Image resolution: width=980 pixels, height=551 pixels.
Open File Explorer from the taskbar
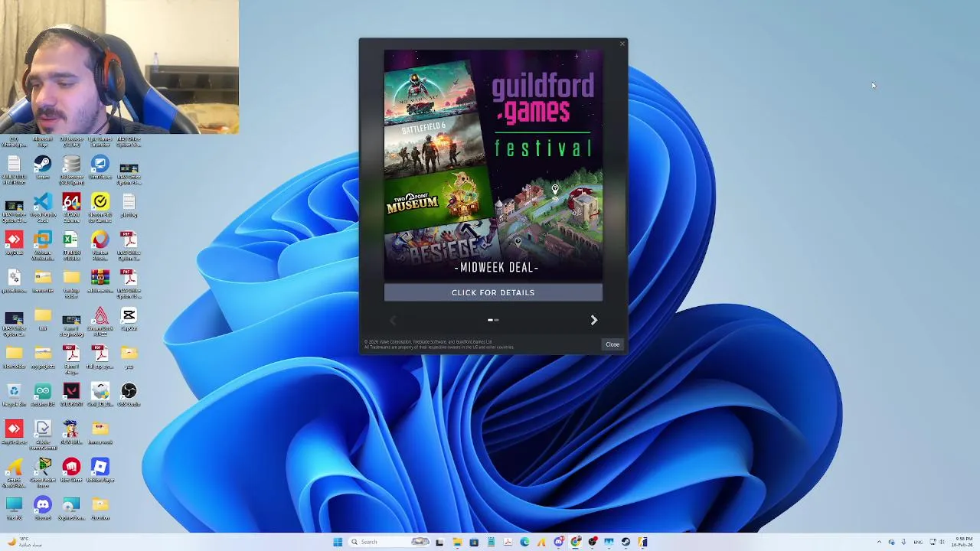click(x=457, y=542)
